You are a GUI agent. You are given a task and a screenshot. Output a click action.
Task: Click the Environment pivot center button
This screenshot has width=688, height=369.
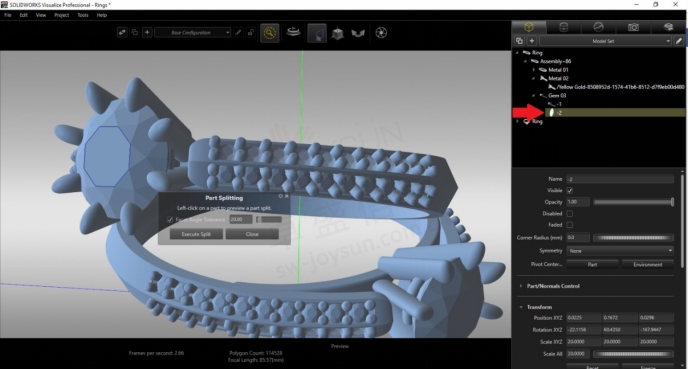point(648,264)
